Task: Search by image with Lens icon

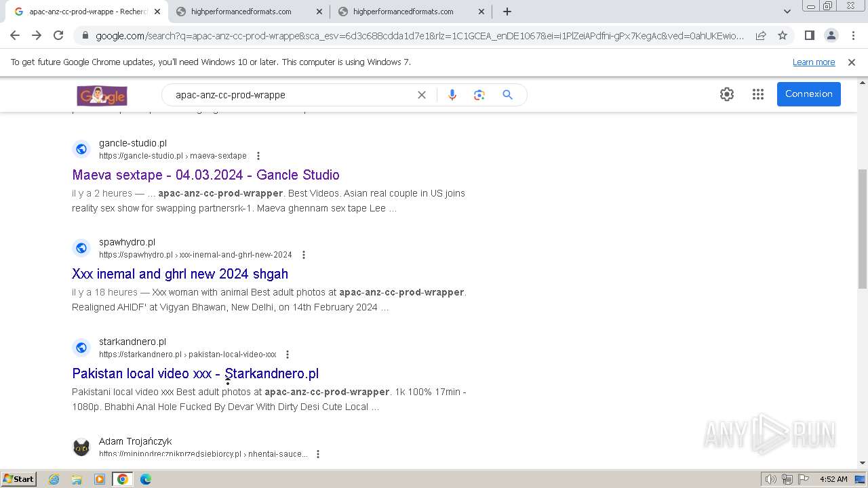Action: click(479, 95)
